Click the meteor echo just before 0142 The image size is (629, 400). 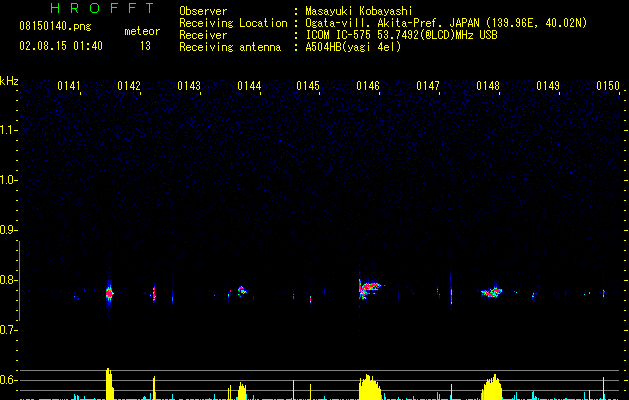coord(110,293)
